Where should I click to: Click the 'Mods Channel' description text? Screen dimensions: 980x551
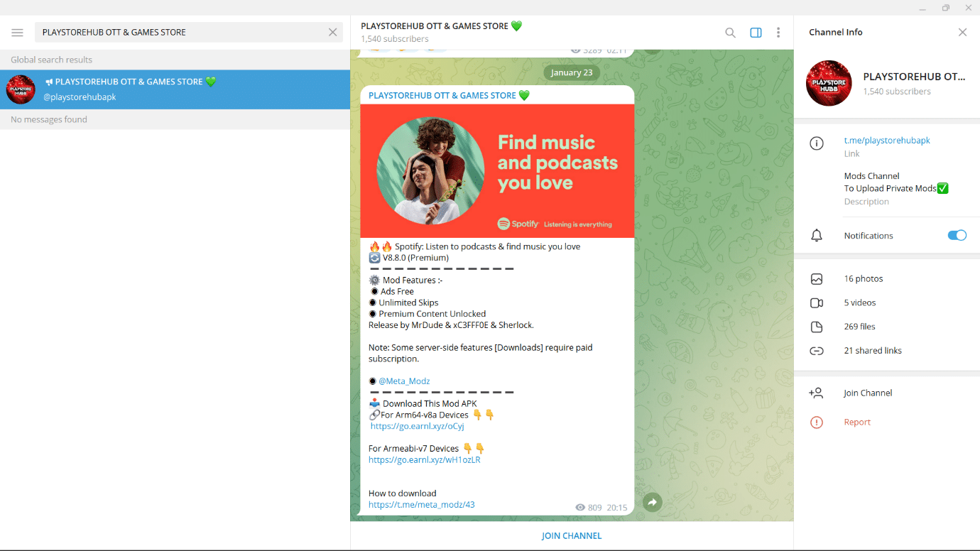pyautogui.click(x=871, y=176)
